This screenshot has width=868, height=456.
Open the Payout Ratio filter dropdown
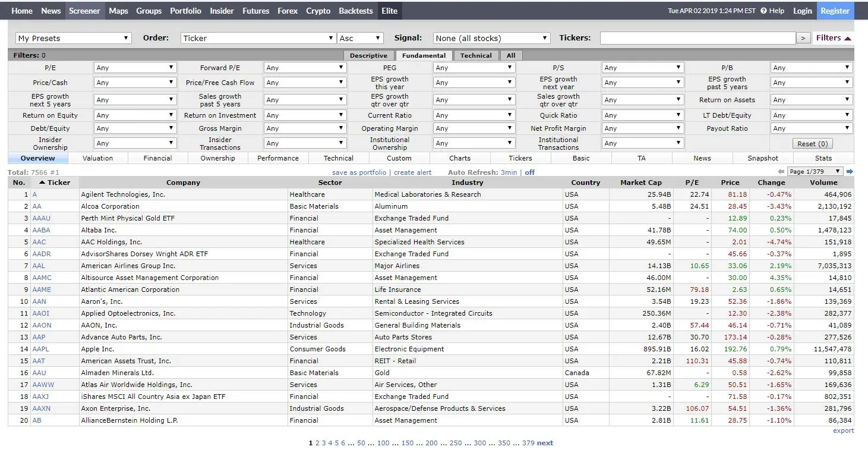pos(812,128)
